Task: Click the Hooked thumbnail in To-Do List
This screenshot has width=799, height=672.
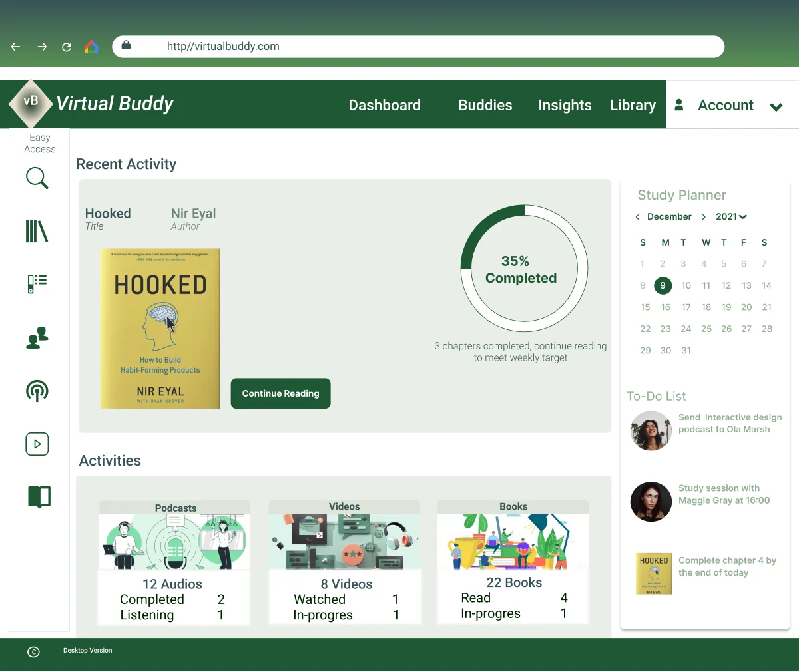Action: [654, 574]
